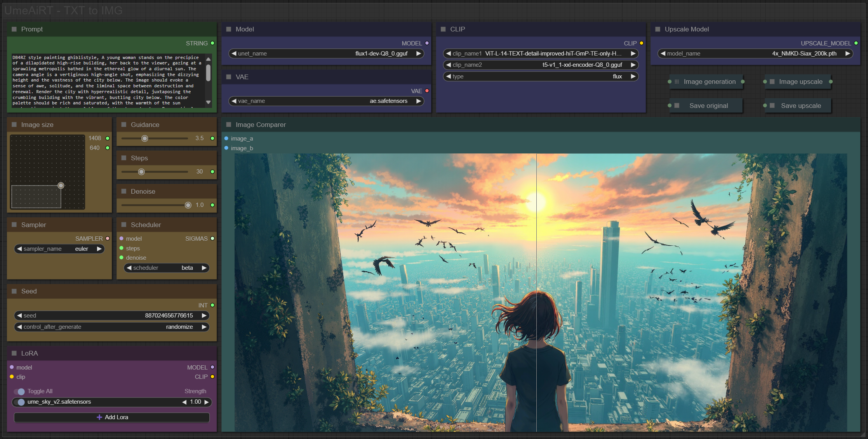Select the Image upscale group node
The height and width of the screenshot is (439, 868).
coord(800,82)
